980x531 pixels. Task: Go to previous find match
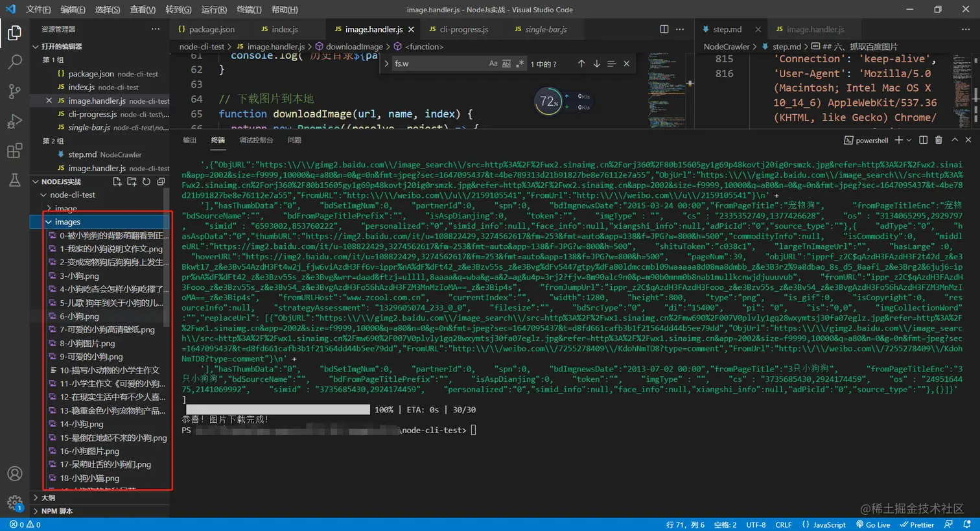click(x=581, y=64)
